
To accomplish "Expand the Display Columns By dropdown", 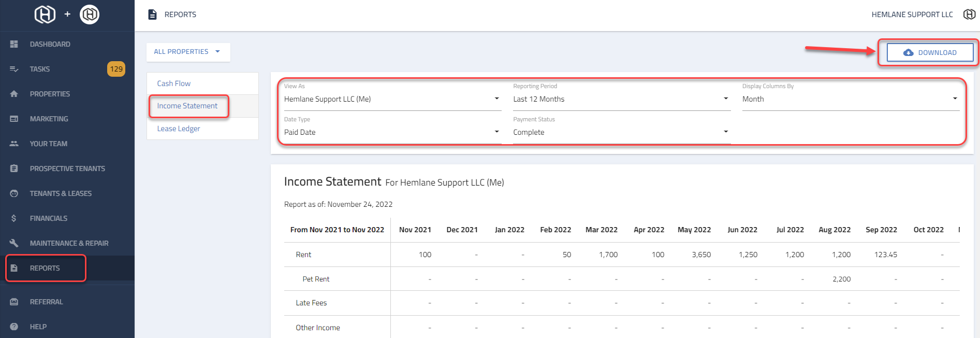I will coord(851,99).
